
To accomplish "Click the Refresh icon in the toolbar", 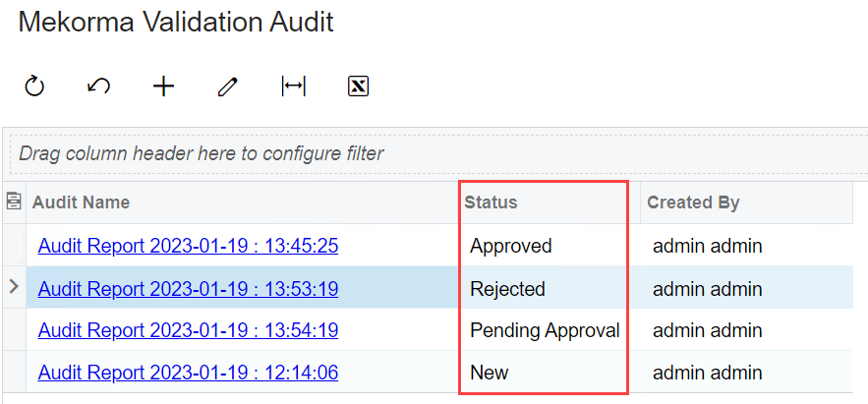I will (x=34, y=87).
